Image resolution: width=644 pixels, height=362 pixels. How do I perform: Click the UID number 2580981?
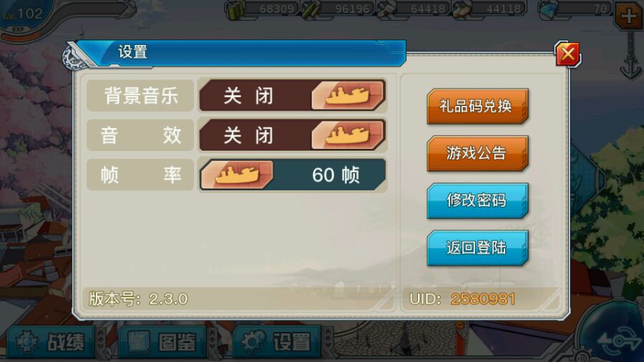[x=482, y=299]
